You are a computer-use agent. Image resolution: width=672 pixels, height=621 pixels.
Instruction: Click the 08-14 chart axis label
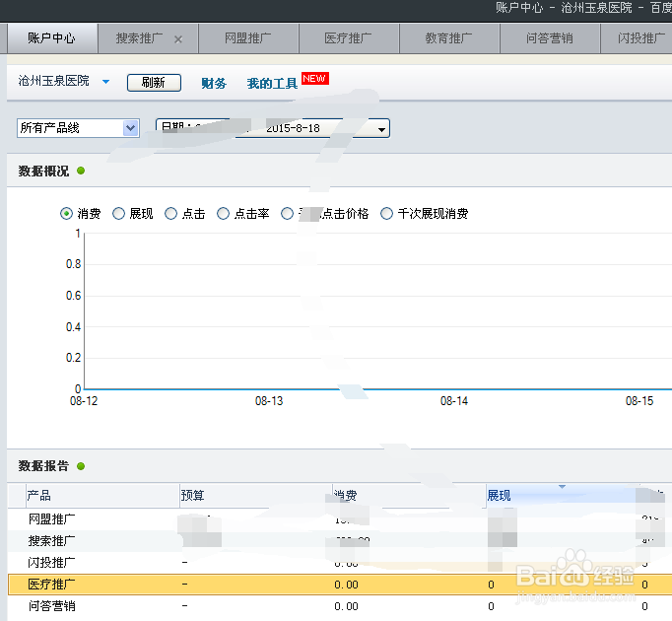pyautogui.click(x=454, y=401)
